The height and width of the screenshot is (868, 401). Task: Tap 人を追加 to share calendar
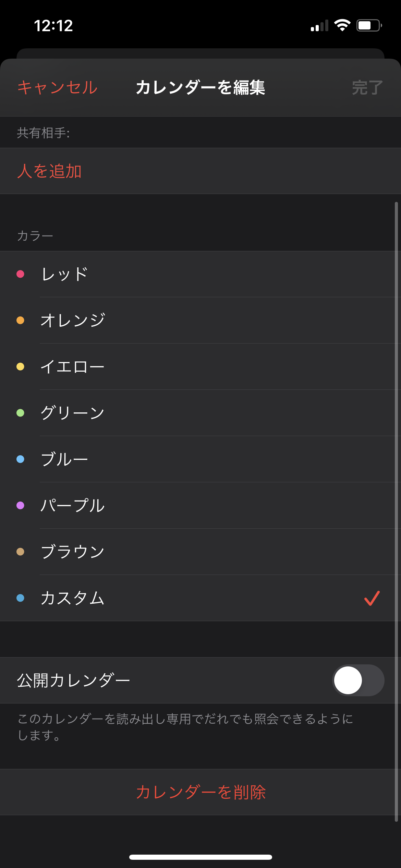pyautogui.click(x=49, y=171)
